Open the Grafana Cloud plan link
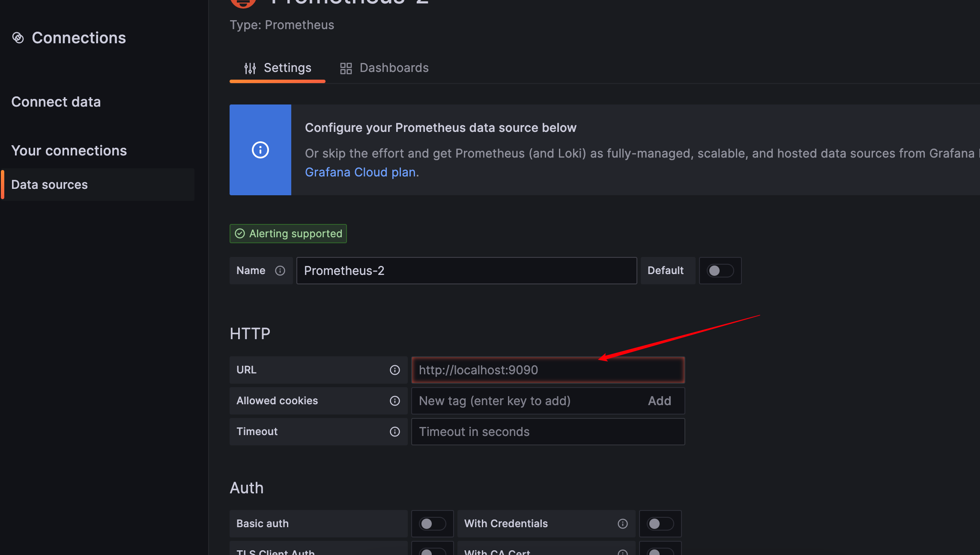980x555 pixels. click(x=360, y=172)
